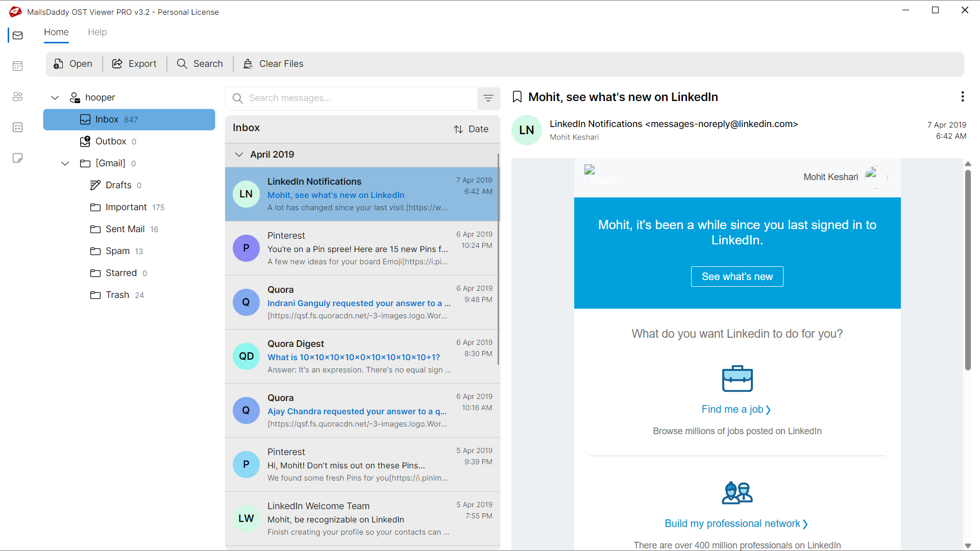Image resolution: width=980 pixels, height=551 pixels.
Task: Click the preview scroll down arrow
Action: tap(968, 545)
